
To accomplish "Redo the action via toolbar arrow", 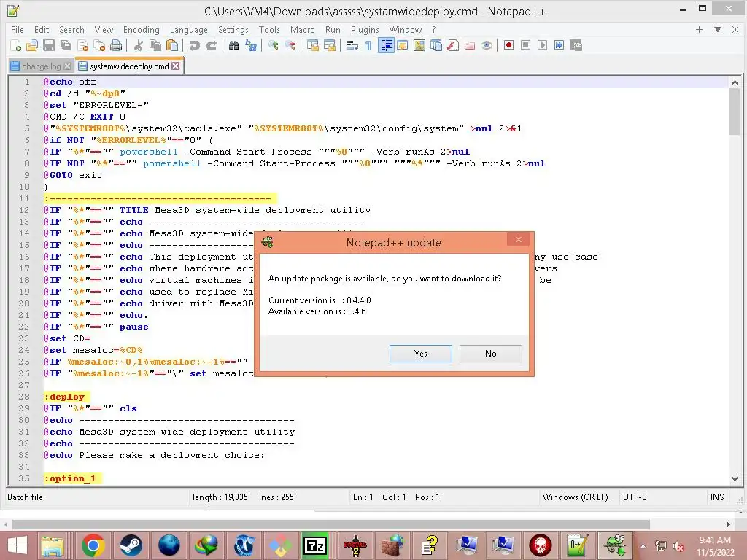I will click(211, 45).
